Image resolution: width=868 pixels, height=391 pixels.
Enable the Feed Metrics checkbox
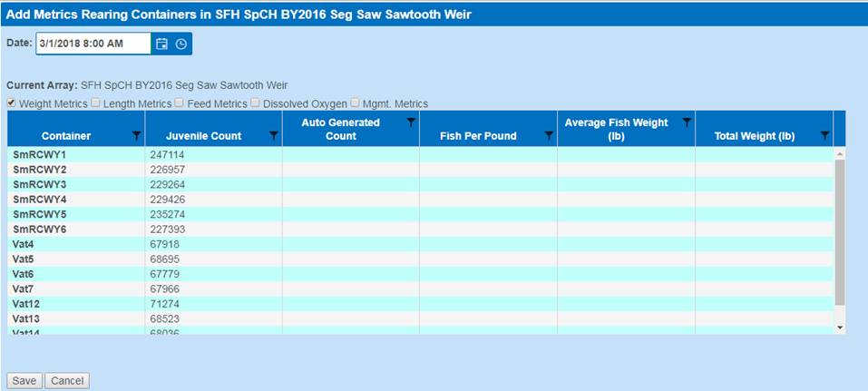pyautogui.click(x=180, y=103)
